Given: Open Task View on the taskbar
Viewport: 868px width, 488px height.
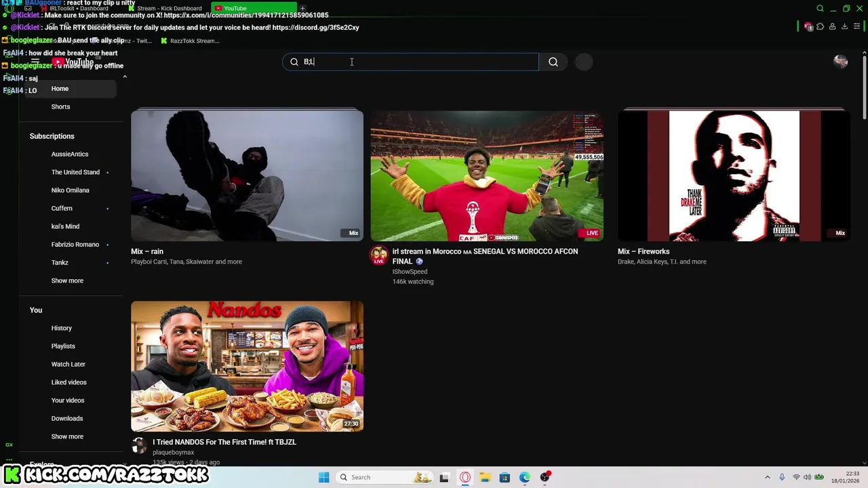Looking at the screenshot, I should pos(444,477).
